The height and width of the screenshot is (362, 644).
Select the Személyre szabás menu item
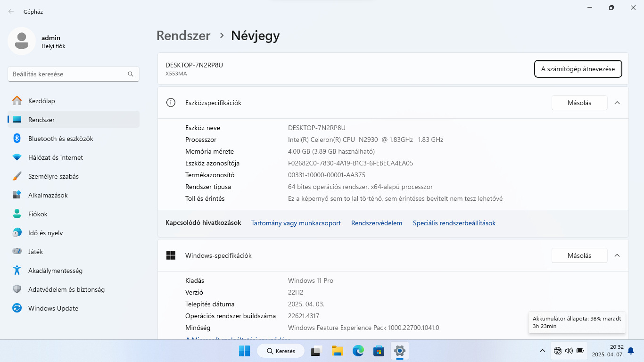click(x=74, y=176)
